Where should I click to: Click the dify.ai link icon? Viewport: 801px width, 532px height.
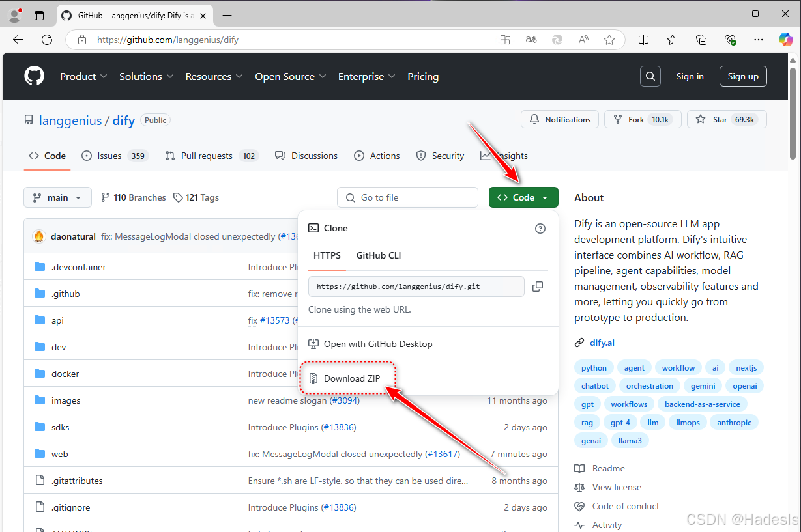(x=579, y=343)
